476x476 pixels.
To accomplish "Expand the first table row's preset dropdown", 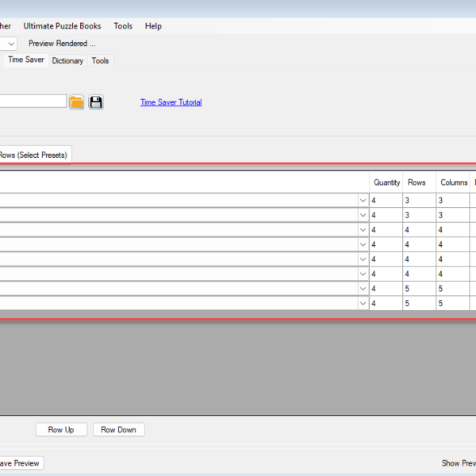I will (x=363, y=201).
